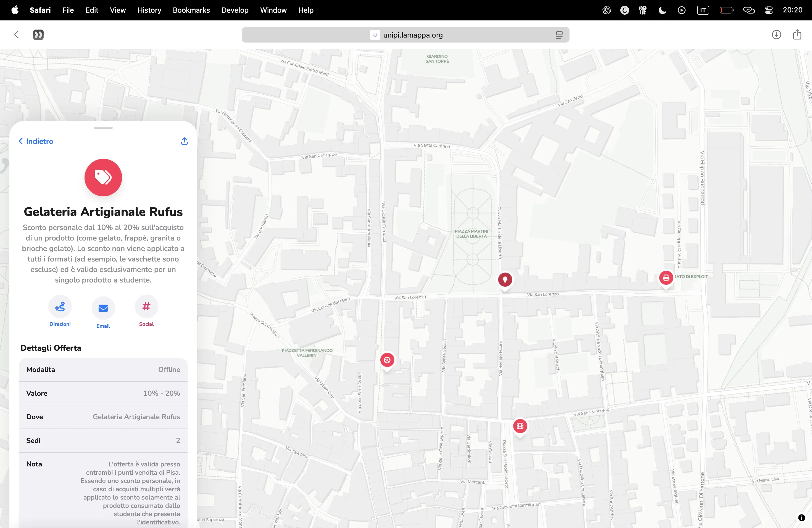The image size is (812, 528).
Task: Open the Edit menu
Action: point(92,10)
